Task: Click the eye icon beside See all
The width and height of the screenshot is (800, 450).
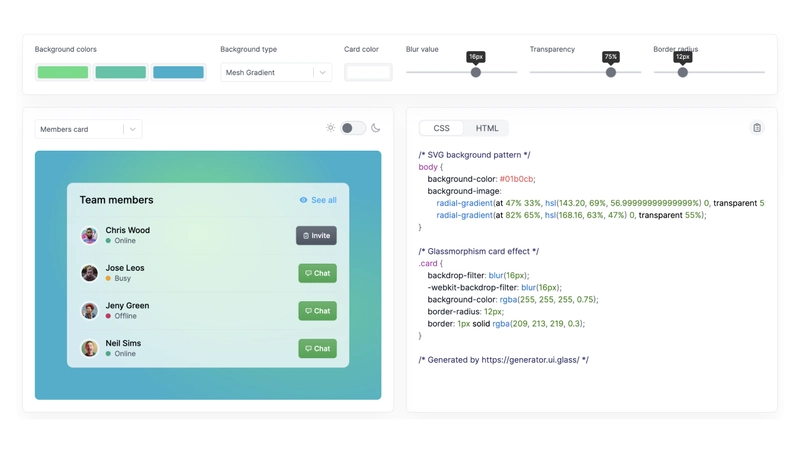Action: click(x=304, y=200)
